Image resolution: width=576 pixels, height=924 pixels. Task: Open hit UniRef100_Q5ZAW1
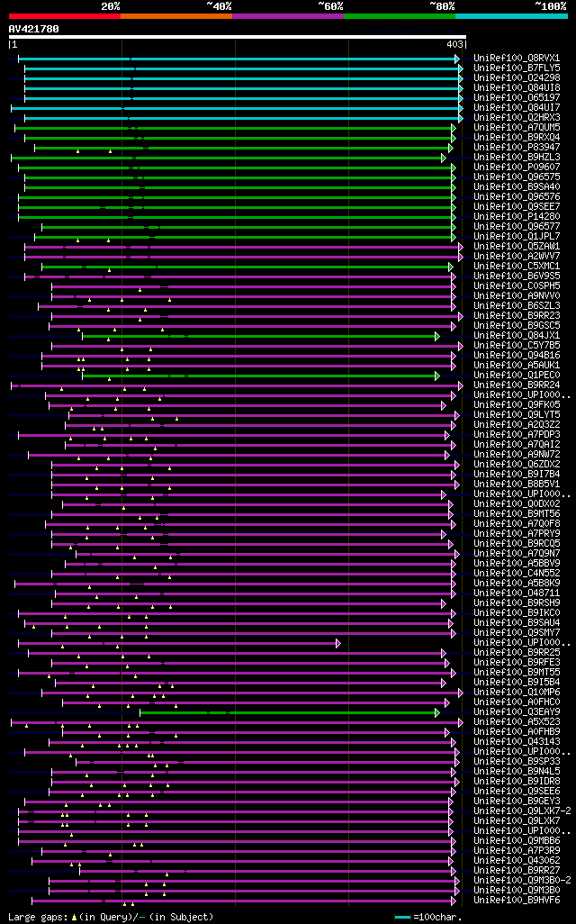517,247
